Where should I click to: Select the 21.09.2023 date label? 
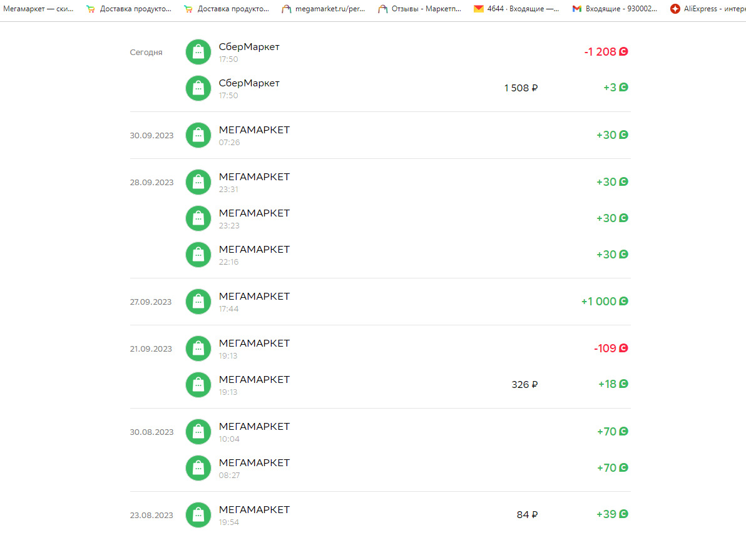click(x=151, y=349)
